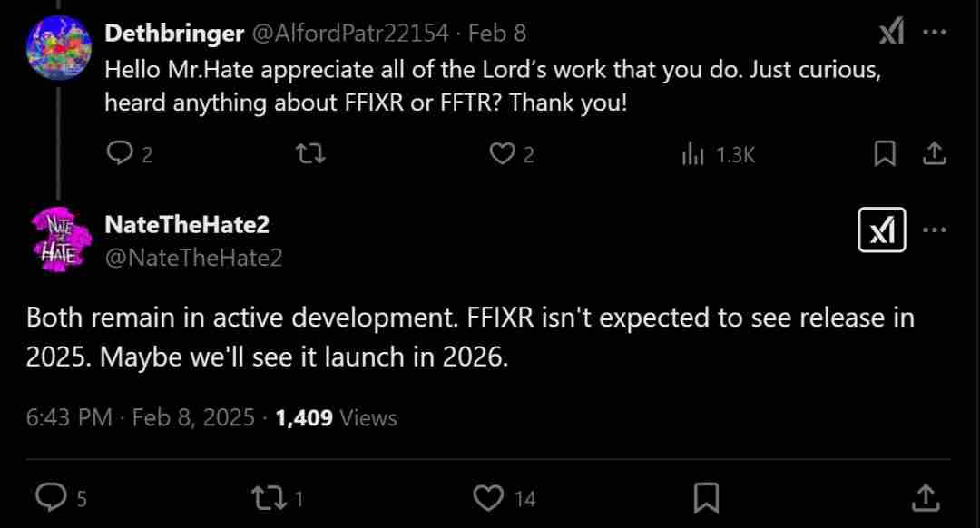The image size is (980, 528).
Task: Repost Dethbringer's tweet
Action: 310,153
